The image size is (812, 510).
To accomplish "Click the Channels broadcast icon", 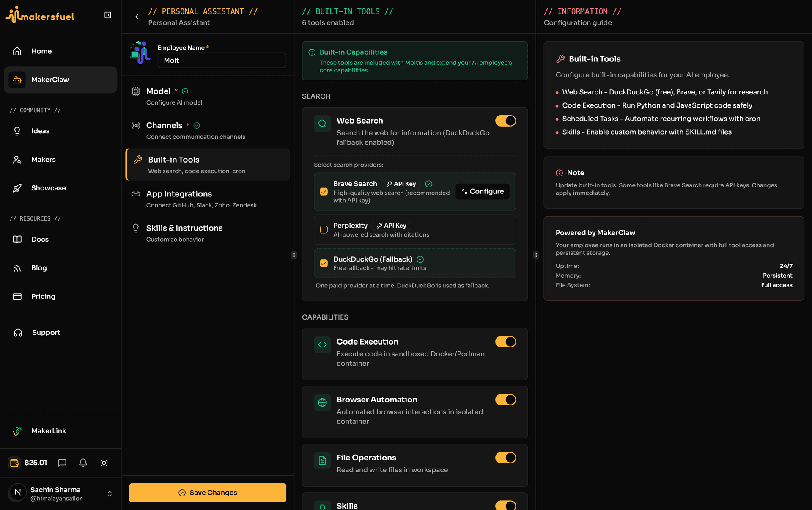I will pos(136,126).
